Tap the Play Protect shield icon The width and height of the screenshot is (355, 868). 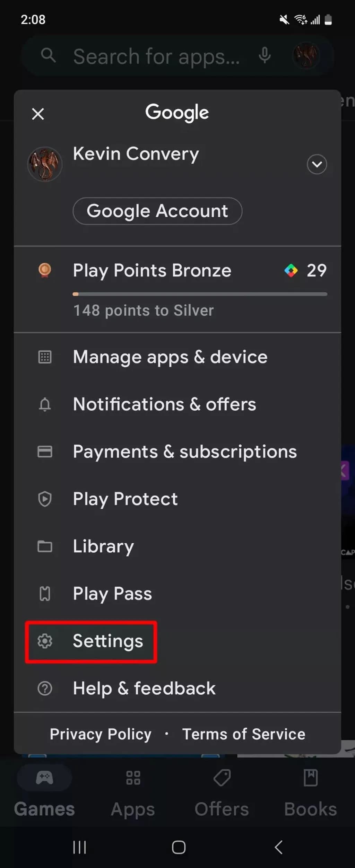(45, 499)
